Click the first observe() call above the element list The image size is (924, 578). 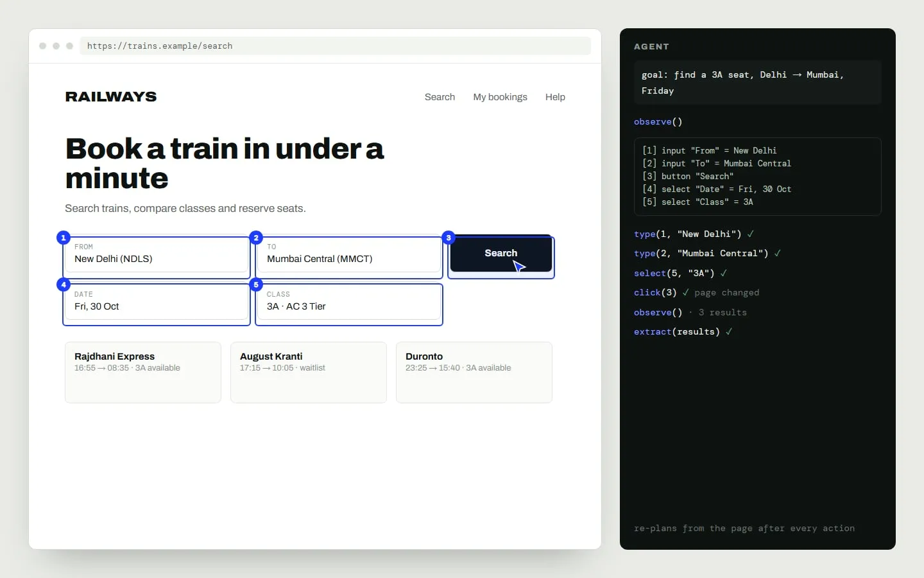(658, 122)
